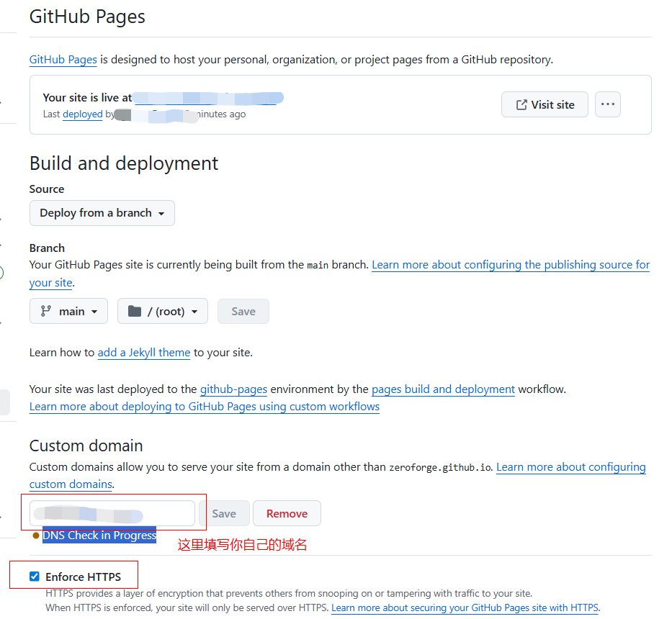Screen dimensions: 672x619
Task: Follow the 'deployed' link
Action: click(x=82, y=114)
